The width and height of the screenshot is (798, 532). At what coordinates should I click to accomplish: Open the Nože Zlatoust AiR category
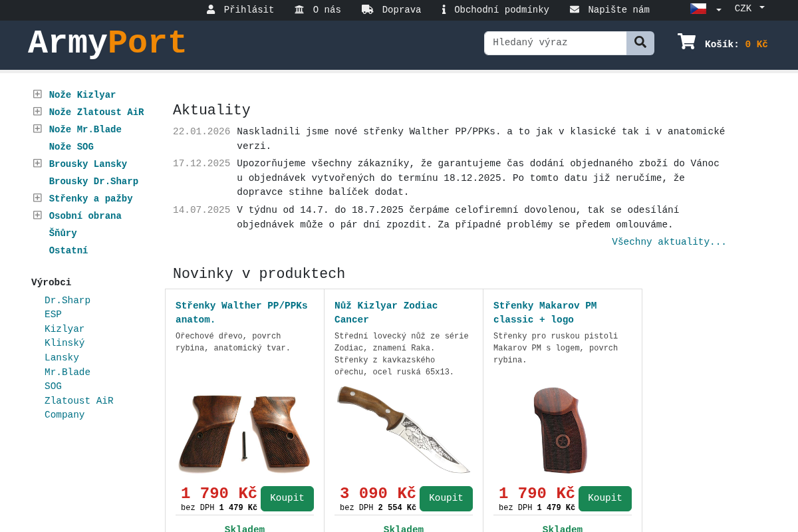pos(96,112)
